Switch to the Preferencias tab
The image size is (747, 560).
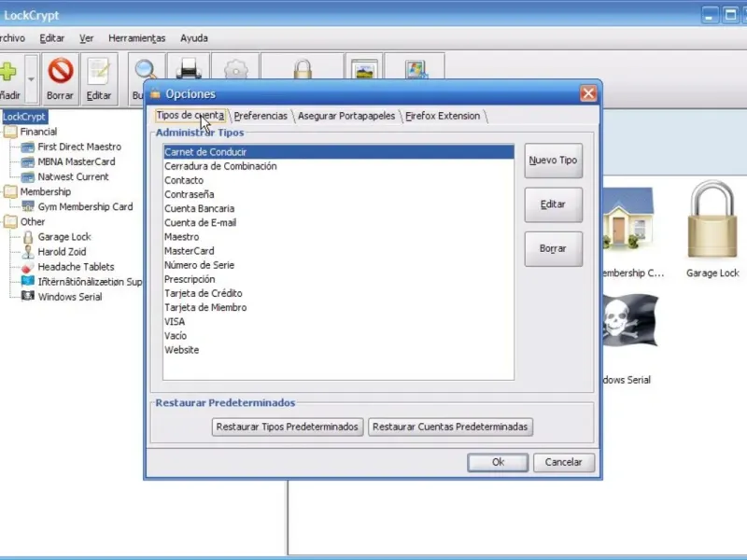[261, 116]
